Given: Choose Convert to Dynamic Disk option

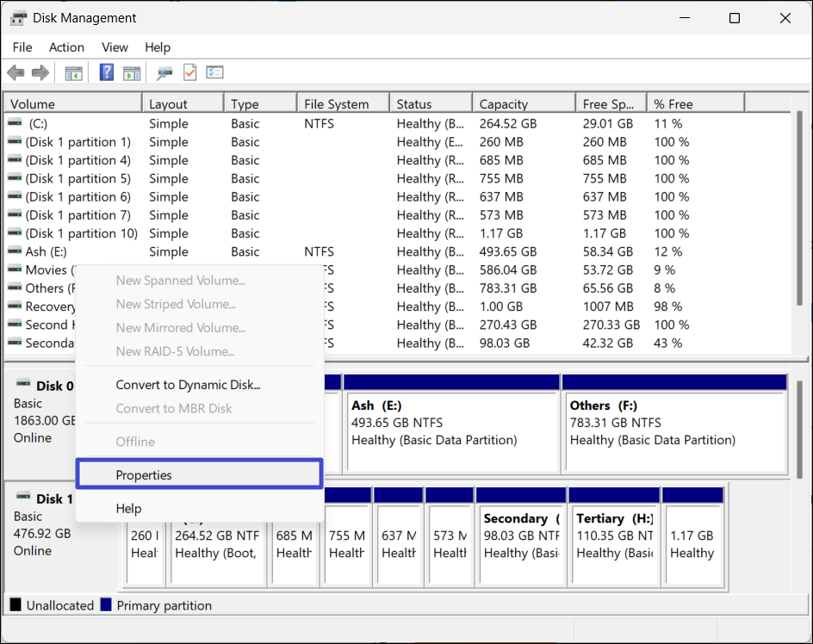Looking at the screenshot, I should coord(188,385).
